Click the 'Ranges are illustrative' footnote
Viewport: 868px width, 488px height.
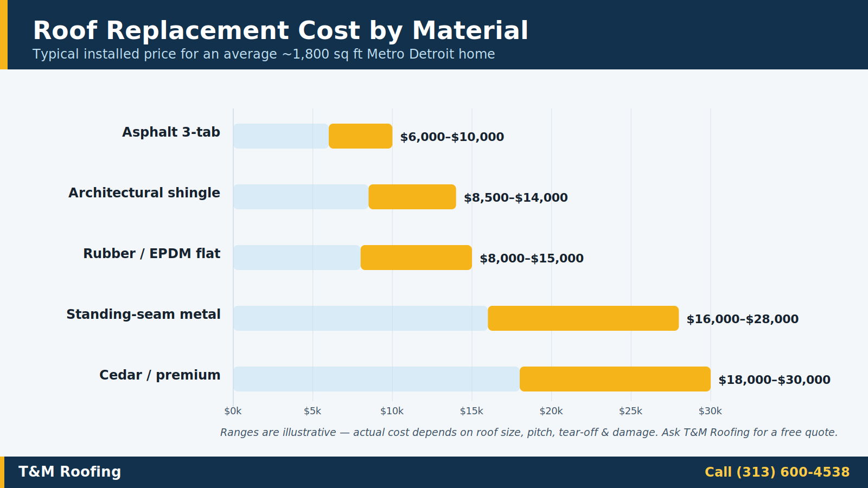pyautogui.click(x=529, y=433)
